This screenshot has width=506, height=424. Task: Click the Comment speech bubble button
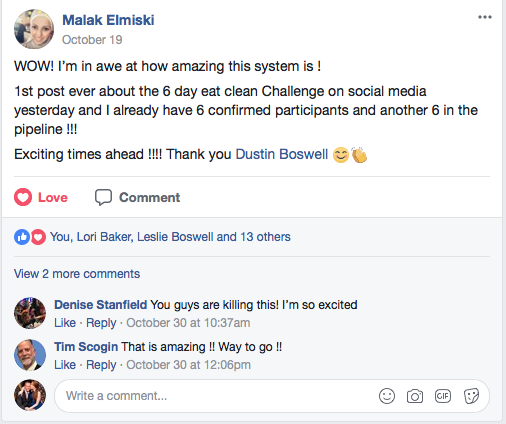(137, 197)
